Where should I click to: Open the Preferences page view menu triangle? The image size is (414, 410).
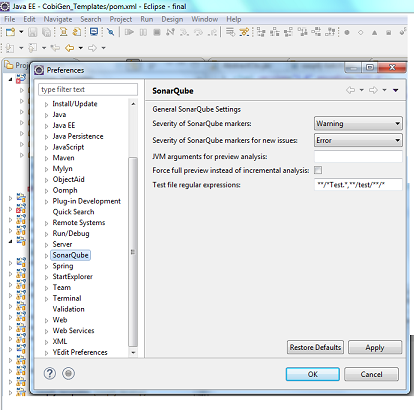(396, 90)
